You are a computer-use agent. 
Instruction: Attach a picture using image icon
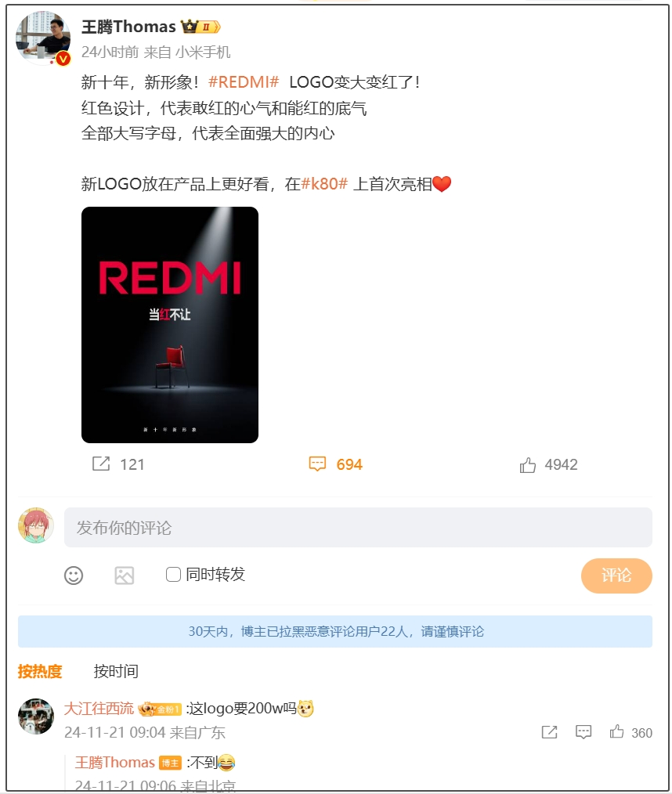tap(124, 576)
